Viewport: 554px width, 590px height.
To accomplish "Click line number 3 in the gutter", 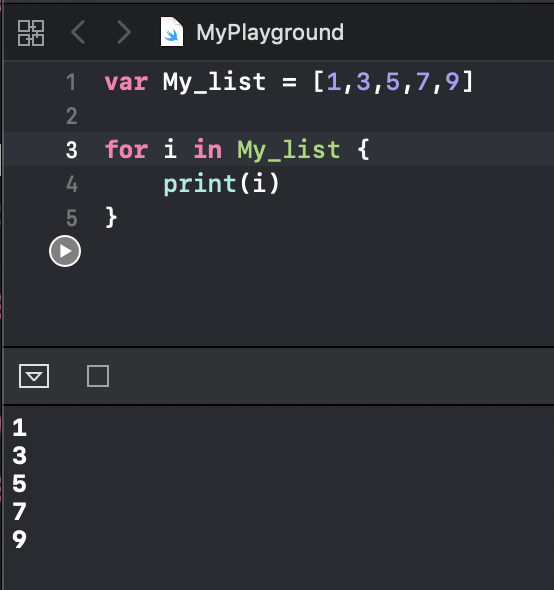I will click(x=72, y=150).
